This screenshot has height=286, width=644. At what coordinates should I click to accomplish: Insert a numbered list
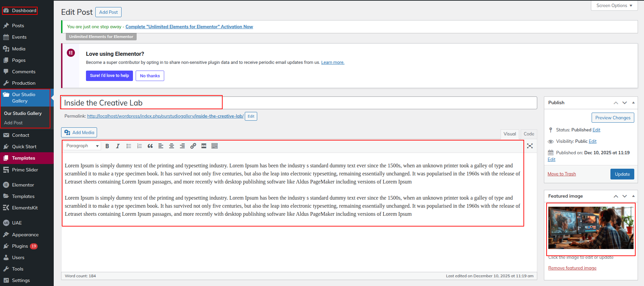[x=139, y=146]
